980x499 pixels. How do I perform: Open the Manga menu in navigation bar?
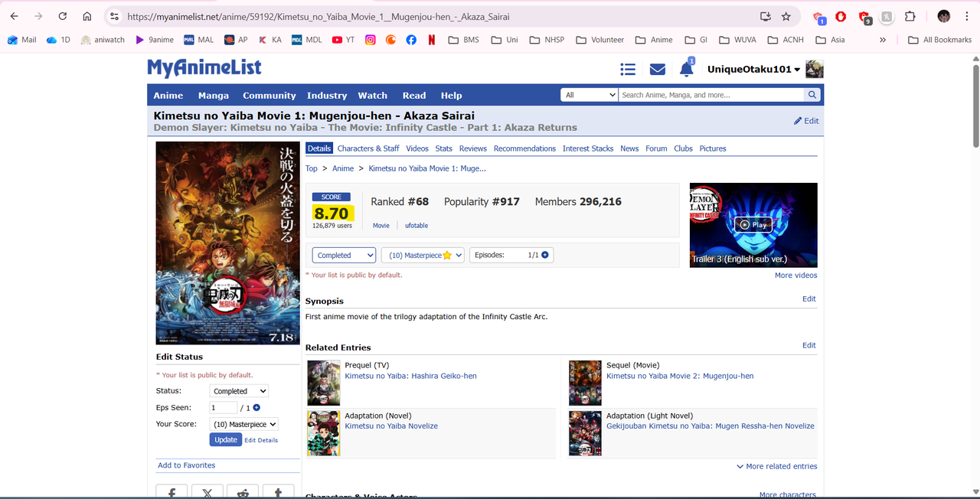coord(214,96)
